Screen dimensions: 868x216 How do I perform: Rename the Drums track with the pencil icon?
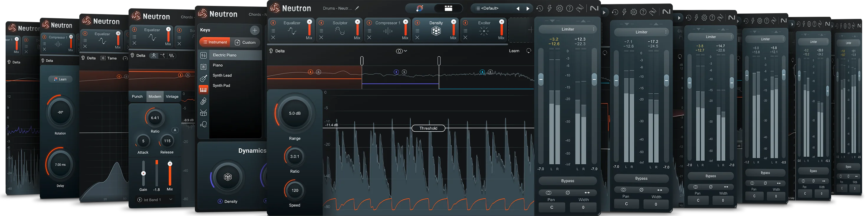[x=357, y=8]
